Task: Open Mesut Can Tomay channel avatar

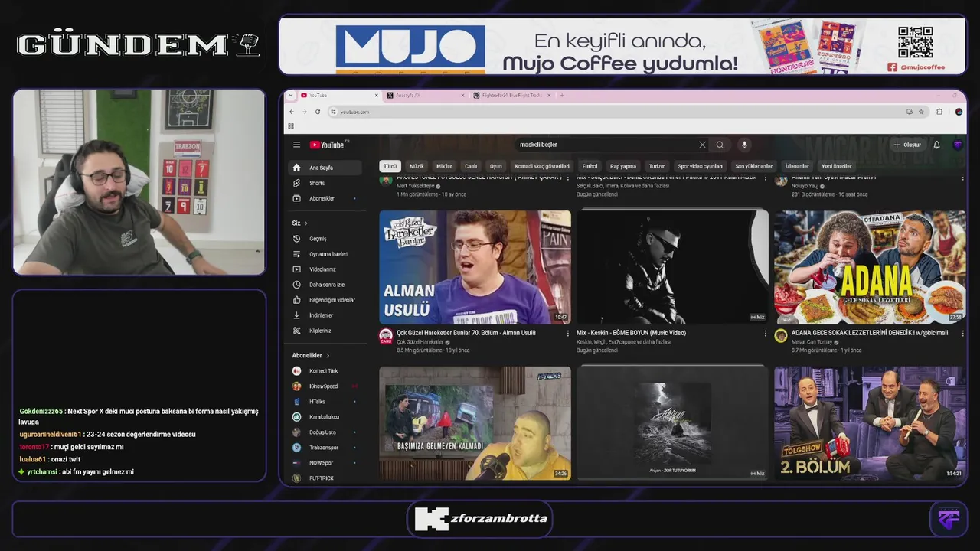Action: point(780,335)
